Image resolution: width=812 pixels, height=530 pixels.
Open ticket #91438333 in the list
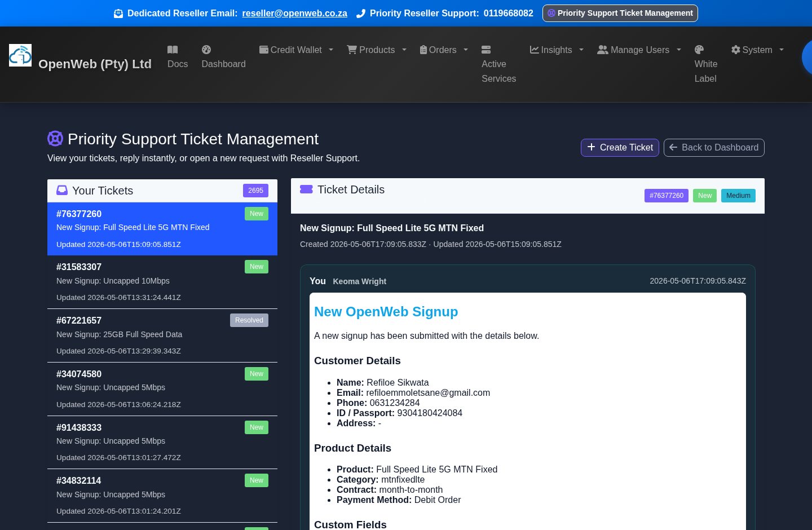[162, 443]
